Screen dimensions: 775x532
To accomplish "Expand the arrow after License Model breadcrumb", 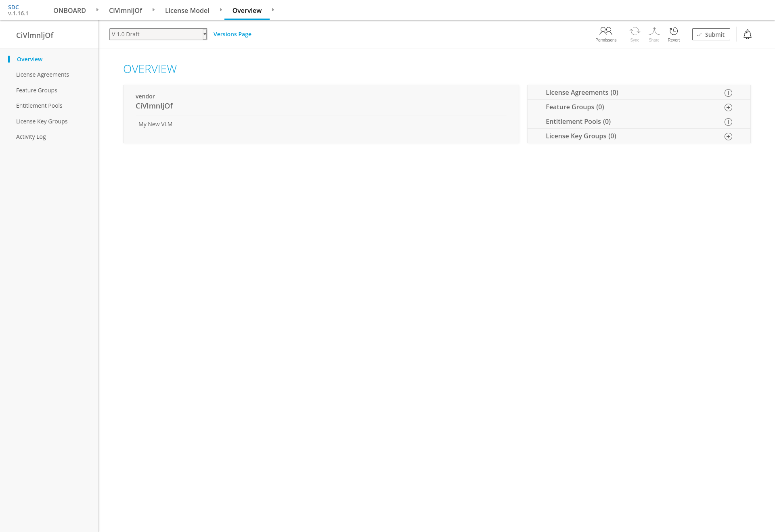I will click(221, 10).
